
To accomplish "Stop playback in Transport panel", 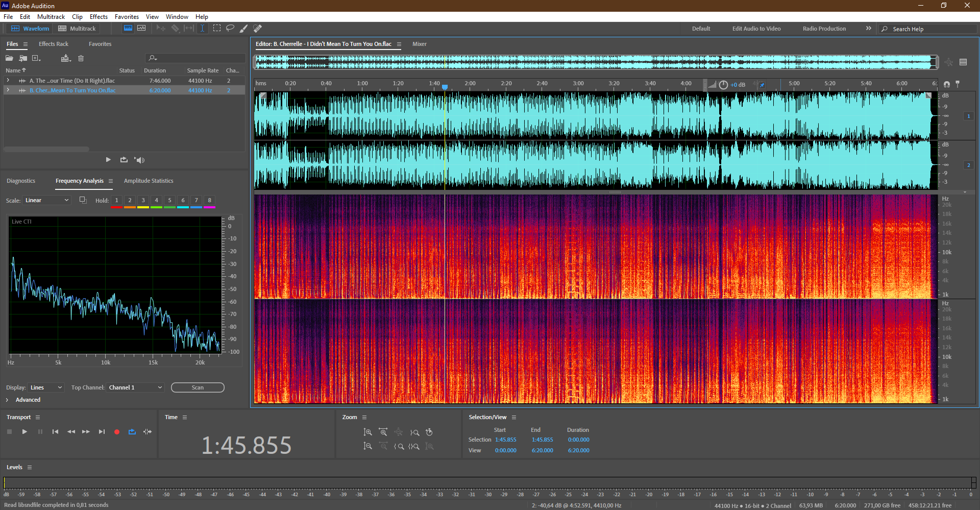I will click(x=9, y=432).
